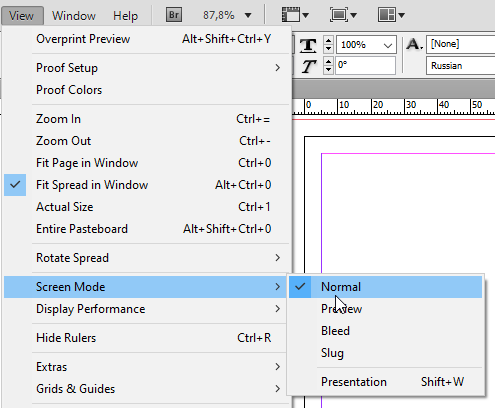Click the Skew italic T icon
The image size is (495, 408).
(x=309, y=66)
